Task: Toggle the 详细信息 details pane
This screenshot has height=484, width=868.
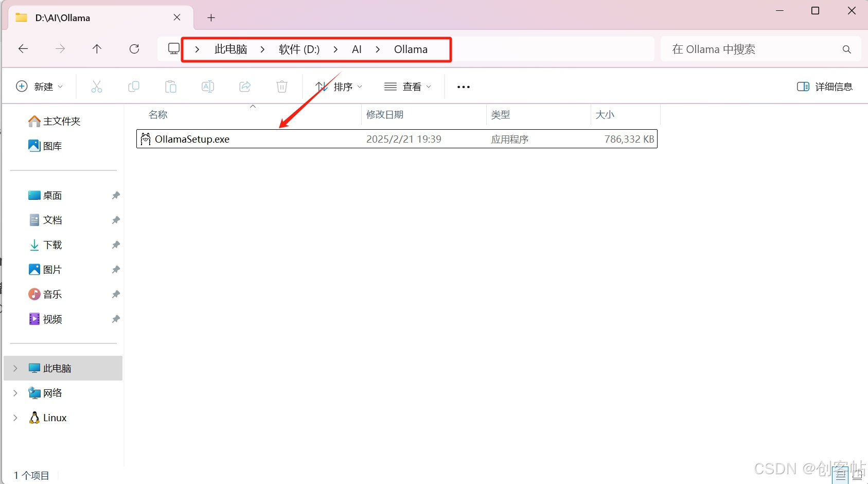Action: (x=825, y=87)
